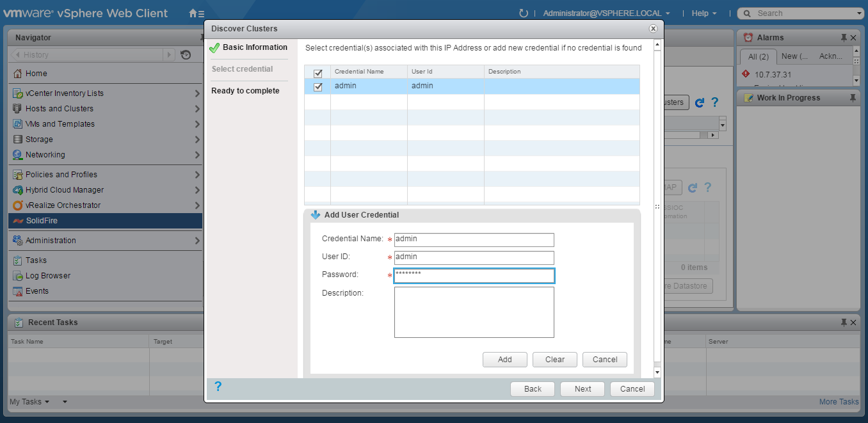Open the Help dropdown menu

point(704,13)
